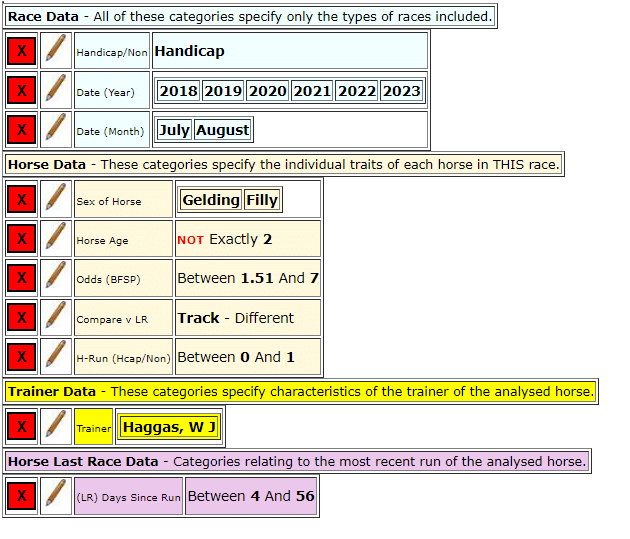630x539 pixels.
Task: Click the July month value
Action: (x=174, y=130)
